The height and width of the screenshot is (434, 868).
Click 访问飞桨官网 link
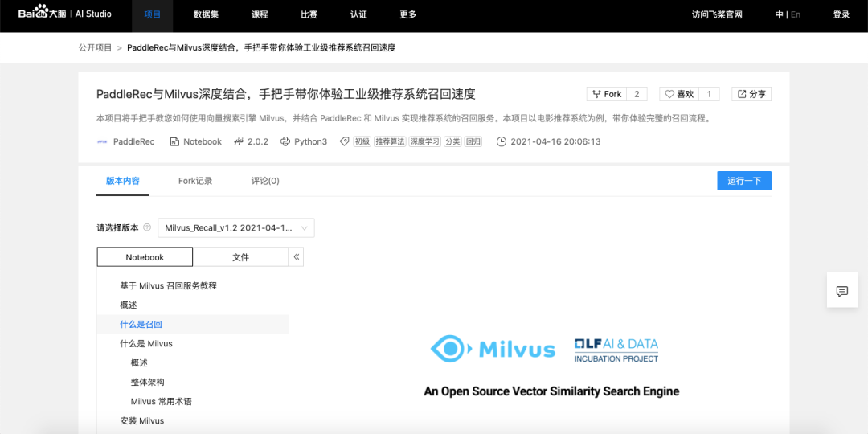[x=717, y=15]
